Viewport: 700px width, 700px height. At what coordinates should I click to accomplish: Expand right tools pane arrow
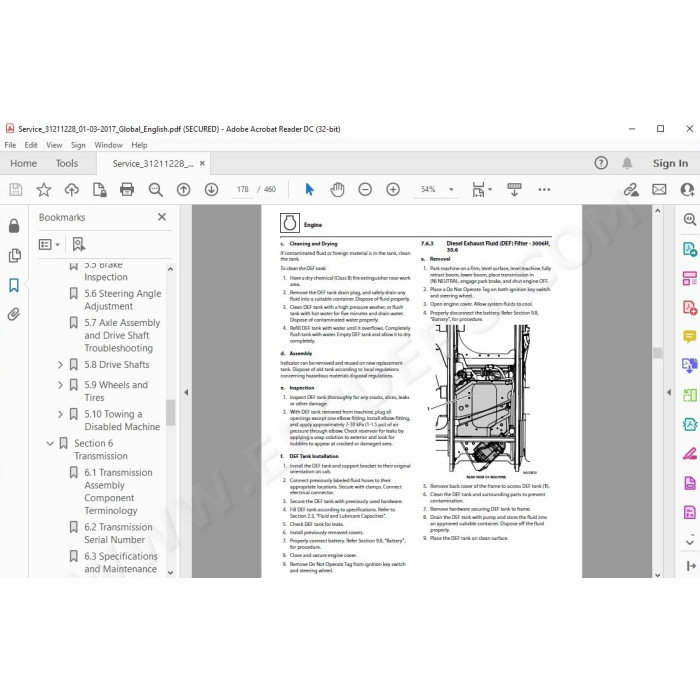(x=669, y=392)
